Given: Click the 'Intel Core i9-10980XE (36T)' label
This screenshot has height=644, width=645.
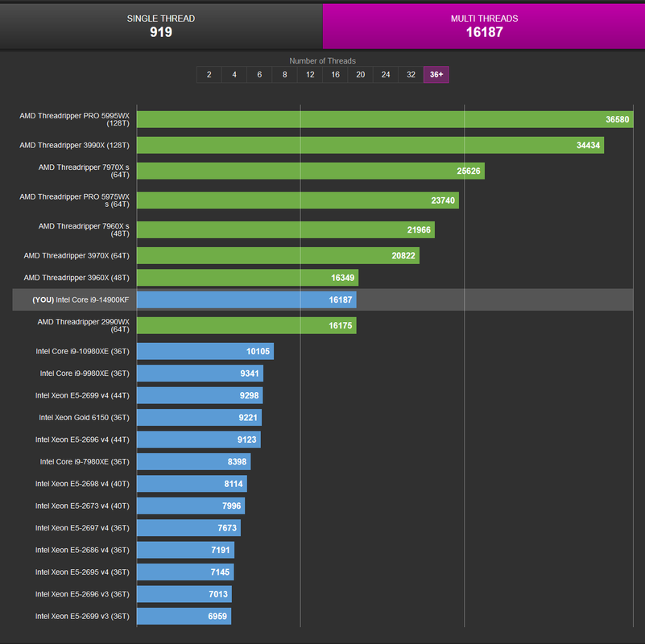Looking at the screenshot, I should click(x=82, y=351).
